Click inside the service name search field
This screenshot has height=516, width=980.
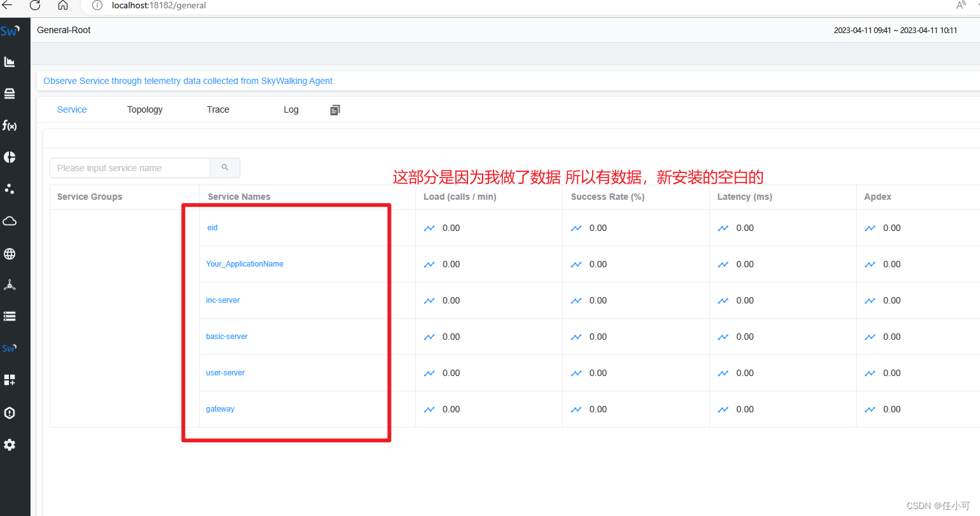pos(130,167)
